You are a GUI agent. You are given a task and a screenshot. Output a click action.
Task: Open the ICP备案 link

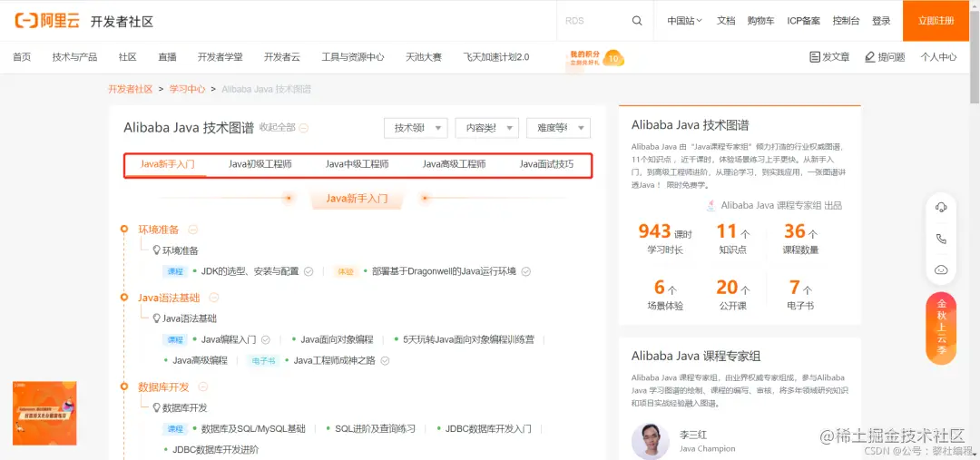(x=804, y=21)
